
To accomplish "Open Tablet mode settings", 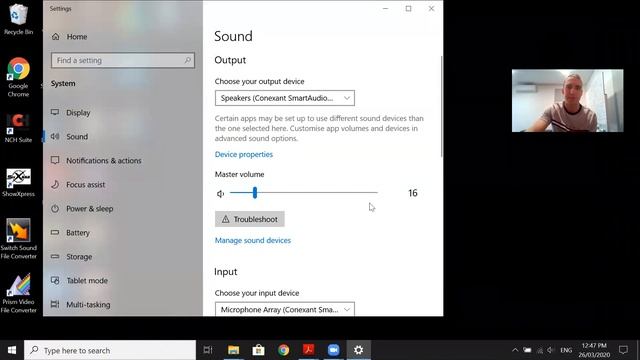I will [122, 281].
